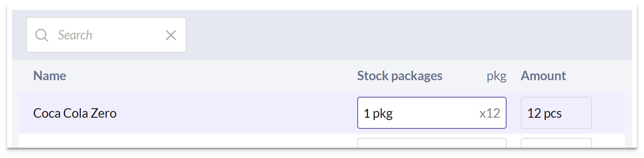
Task: Click the magnifying glass search icon
Action: tap(42, 35)
